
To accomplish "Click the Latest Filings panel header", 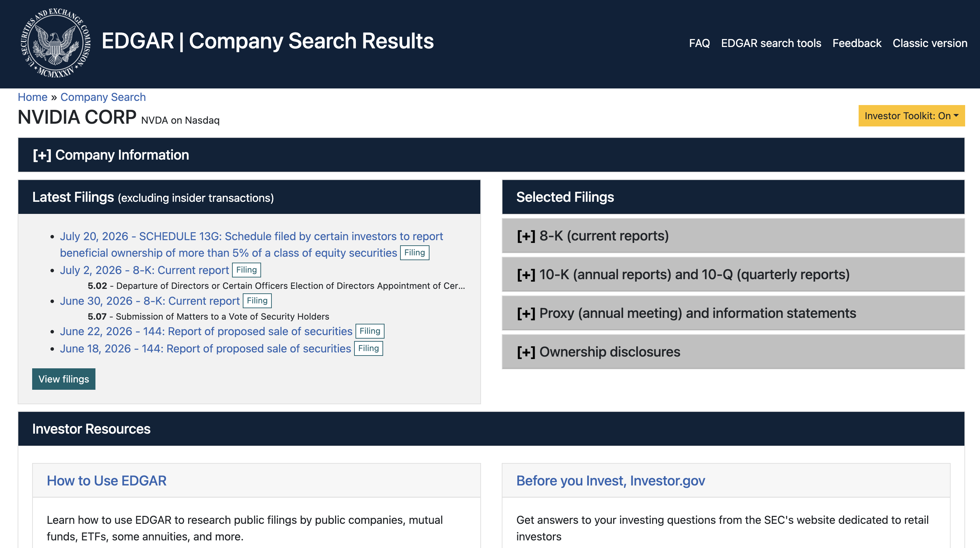I will point(249,197).
